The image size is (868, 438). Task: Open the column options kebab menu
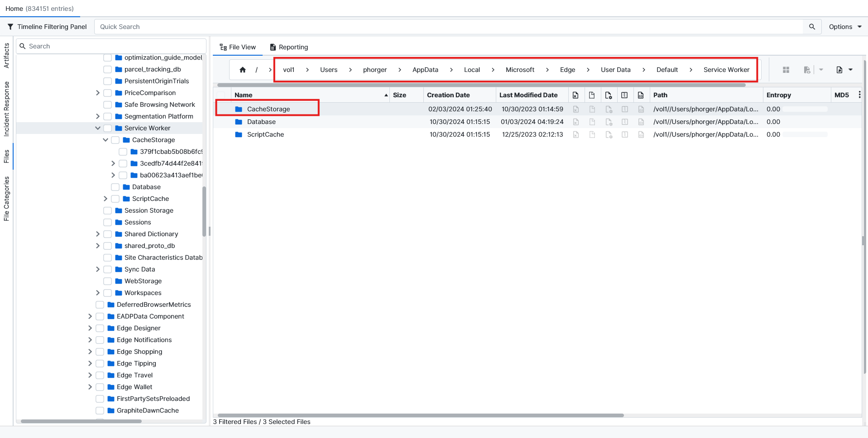[859, 95]
